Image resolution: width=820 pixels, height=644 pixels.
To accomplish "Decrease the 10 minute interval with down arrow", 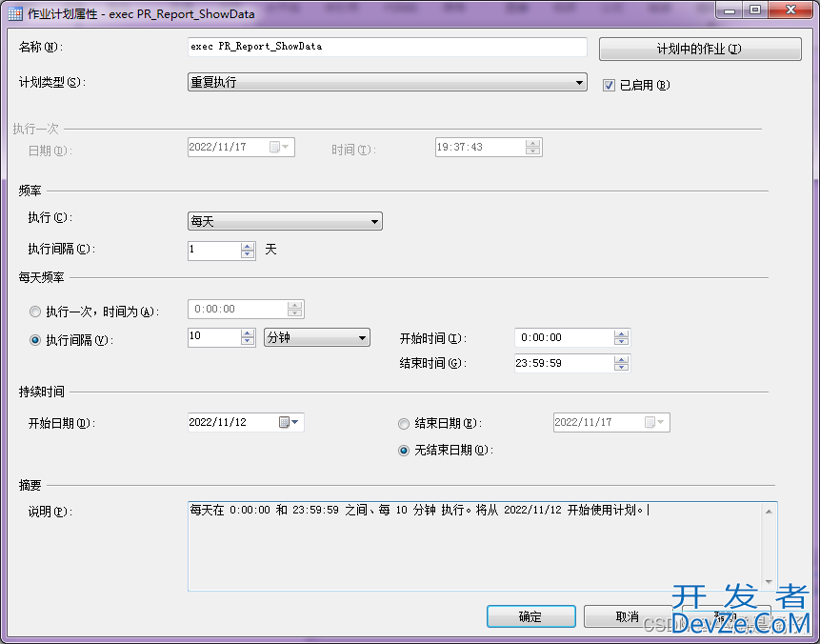I will click(248, 341).
